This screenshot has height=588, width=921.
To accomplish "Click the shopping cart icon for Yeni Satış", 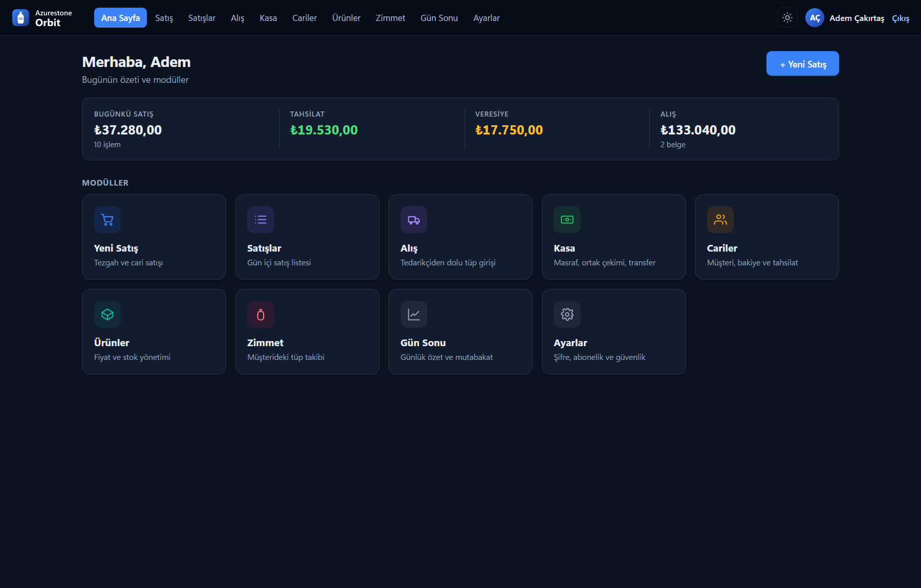I will coord(107,220).
